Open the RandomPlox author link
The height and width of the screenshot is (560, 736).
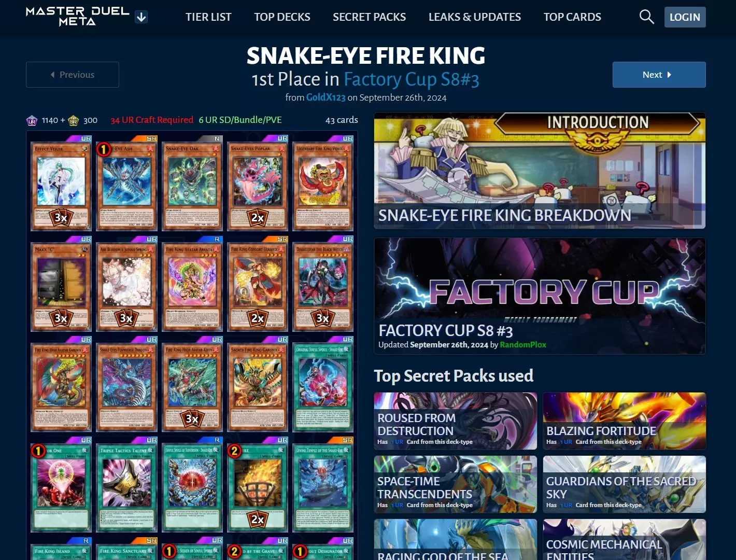[x=522, y=345]
